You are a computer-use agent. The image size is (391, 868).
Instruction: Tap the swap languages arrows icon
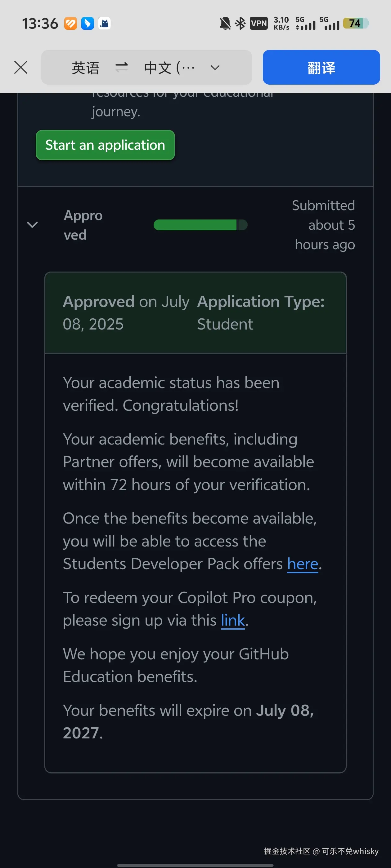click(x=121, y=67)
